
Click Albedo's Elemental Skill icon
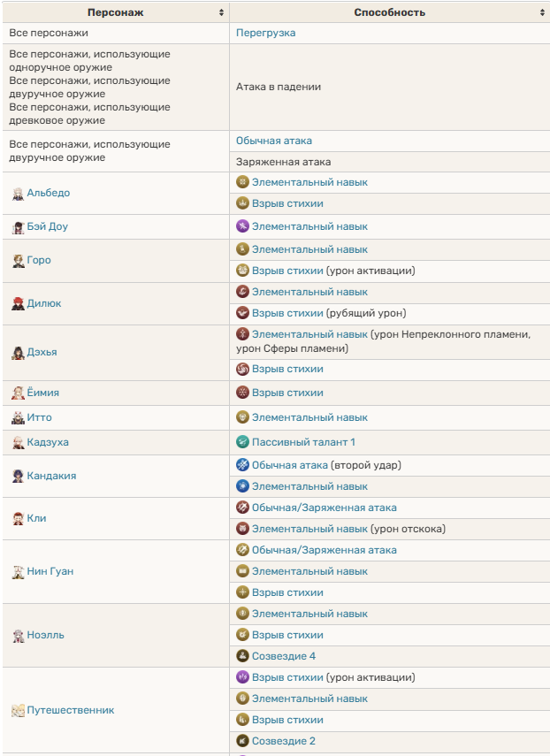point(242,182)
